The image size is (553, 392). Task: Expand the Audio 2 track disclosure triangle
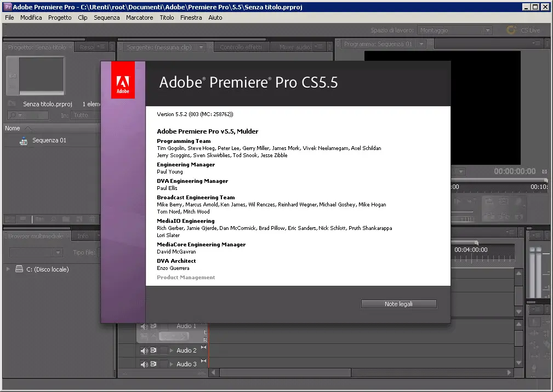click(172, 350)
